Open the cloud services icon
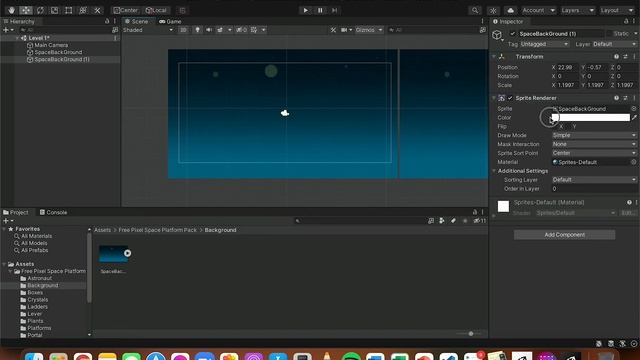This screenshot has width=640, height=360. pos(510,10)
